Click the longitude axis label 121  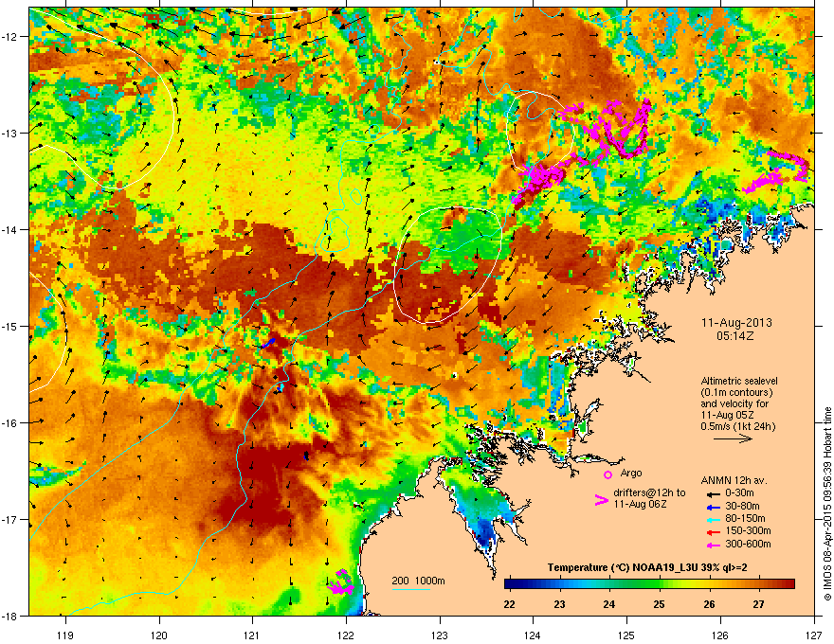point(252,635)
